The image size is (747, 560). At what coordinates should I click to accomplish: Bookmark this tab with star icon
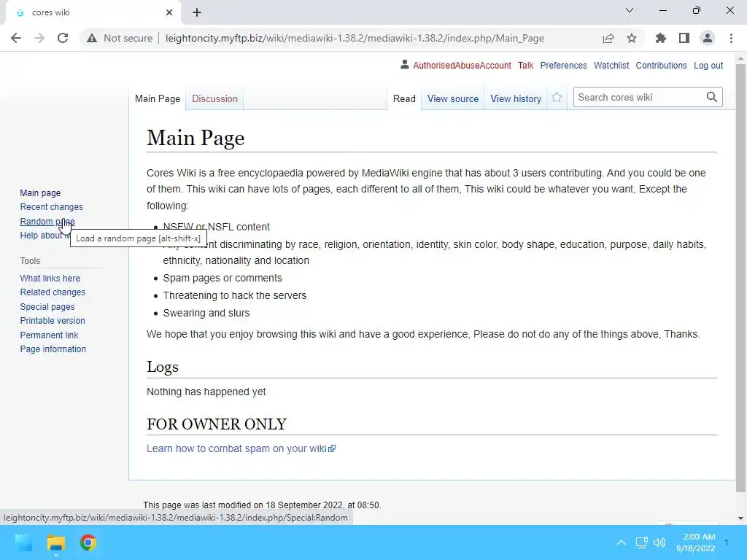pos(632,38)
